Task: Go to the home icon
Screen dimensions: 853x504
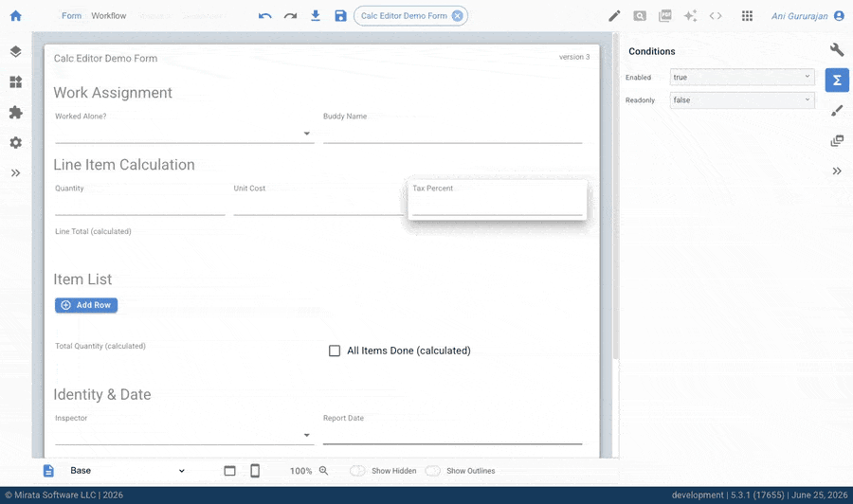Action: (x=16, y=16)
